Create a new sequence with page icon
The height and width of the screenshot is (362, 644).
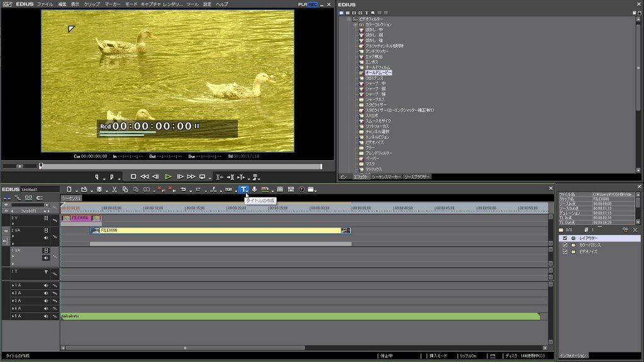[x=69, y=189]
